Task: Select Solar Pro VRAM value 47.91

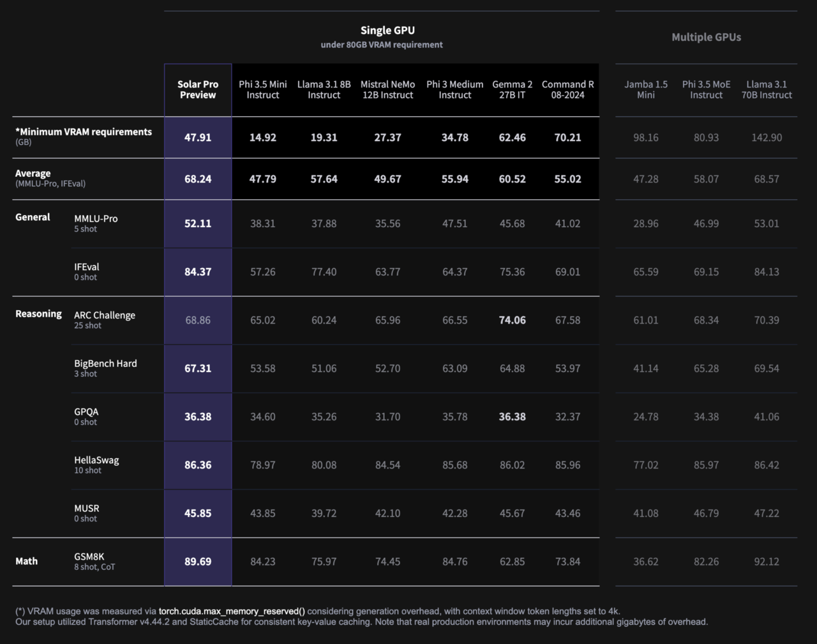Action: 198,137
